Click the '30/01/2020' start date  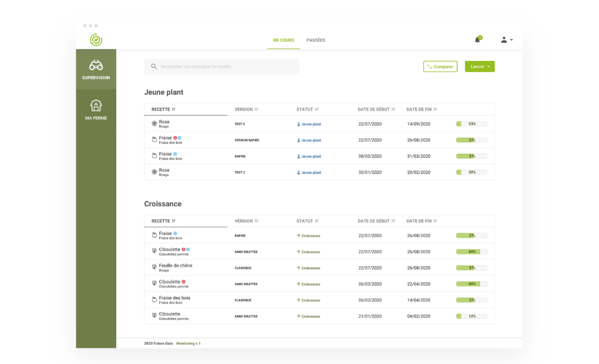point(370,173)
